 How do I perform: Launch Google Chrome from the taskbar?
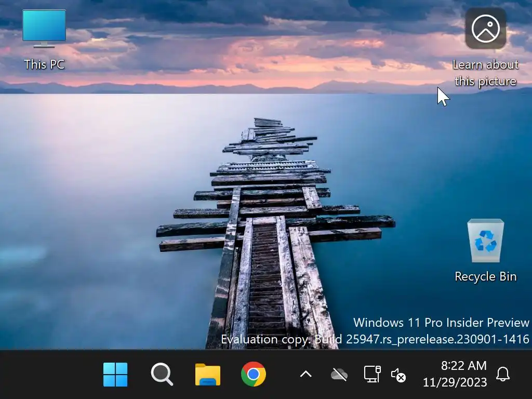point(254,374)
